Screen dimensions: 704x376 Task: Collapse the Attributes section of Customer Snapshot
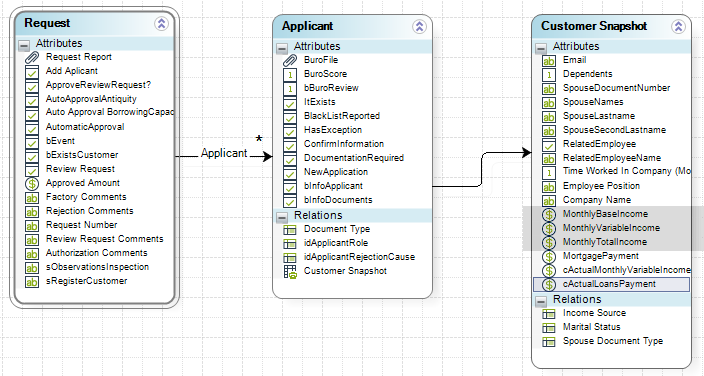[541, 48]
